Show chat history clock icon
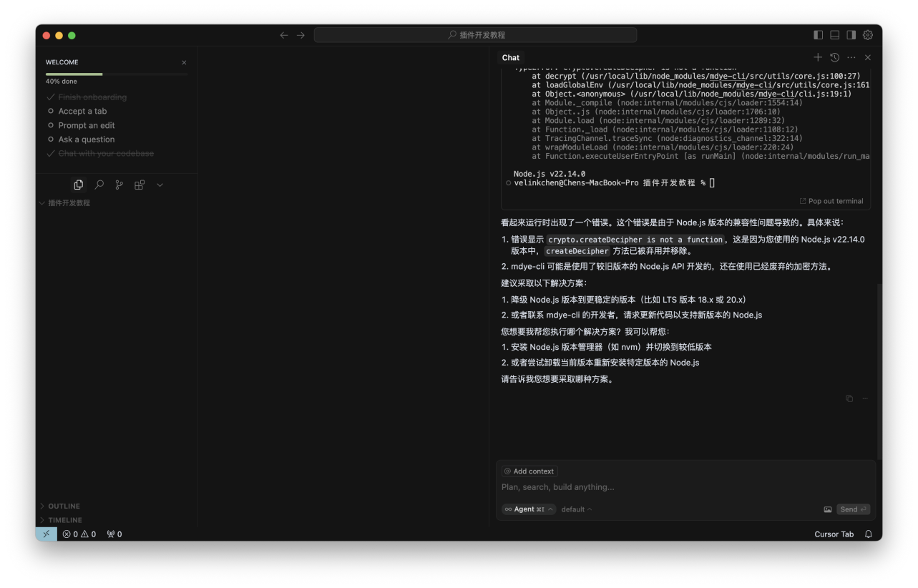The width and height of the screenshot is (918, 588). (x=834, y=57)
